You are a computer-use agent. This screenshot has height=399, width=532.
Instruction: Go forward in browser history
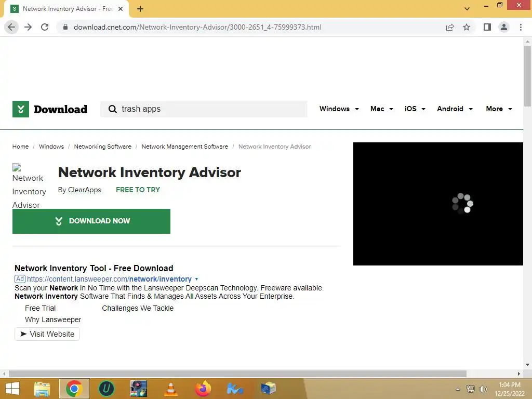(28, 27)
